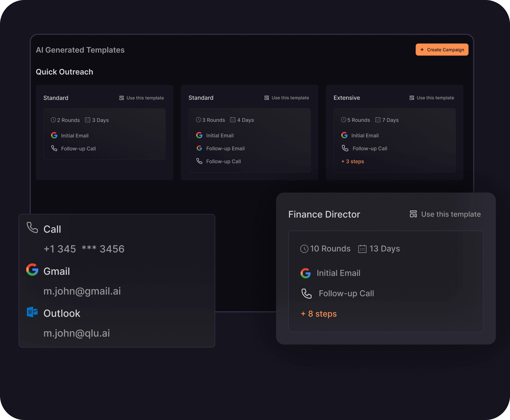Use the Finance Director template
Viewport: 510px width, 420px height.
click(x=445, y=214)
